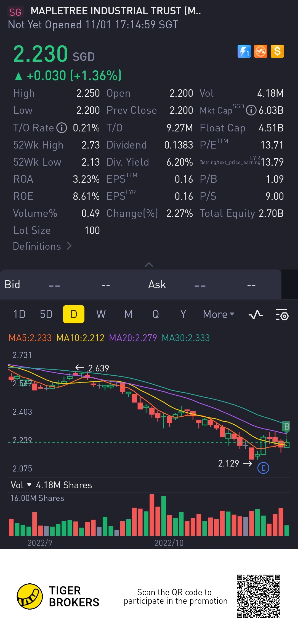Switch to the 1D chart tab
The height and width of the screenshot is (644, 298).
pos(19,314)
